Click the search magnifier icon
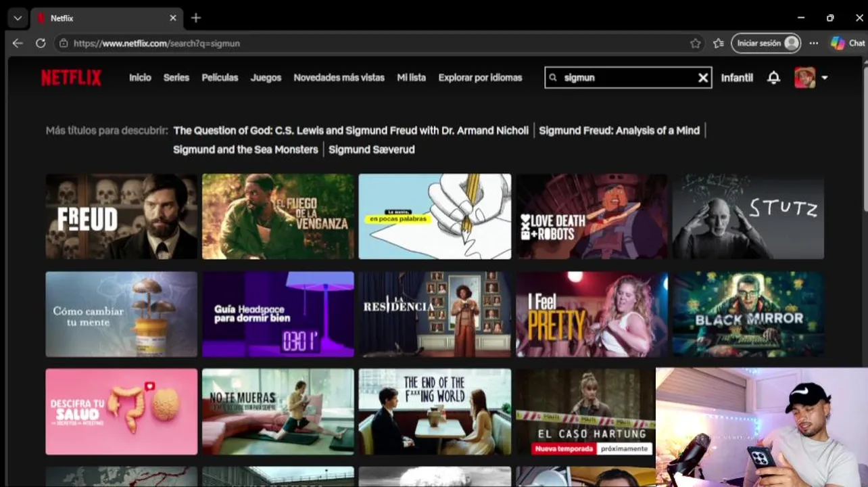868x487 pixels. click(x=553, y=78)
